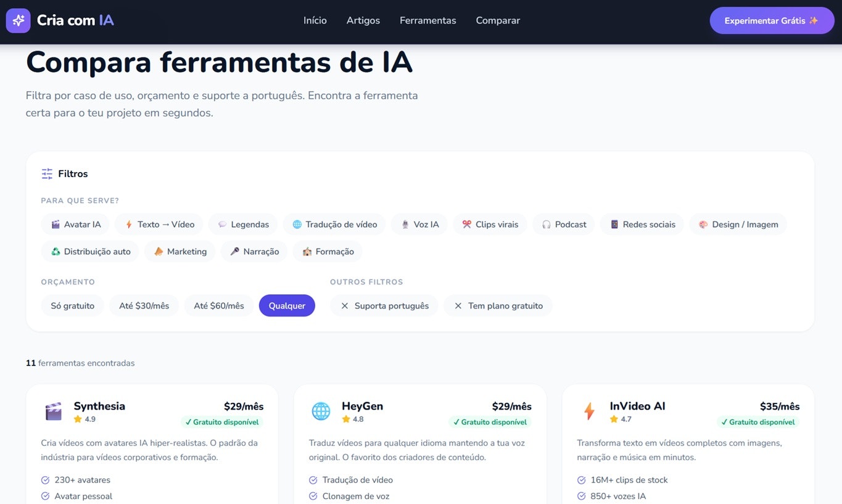The width and height of the screenshot is (842, 504).
Task: Toggle the Redes sociais filter chip
Action: point(642,225)
